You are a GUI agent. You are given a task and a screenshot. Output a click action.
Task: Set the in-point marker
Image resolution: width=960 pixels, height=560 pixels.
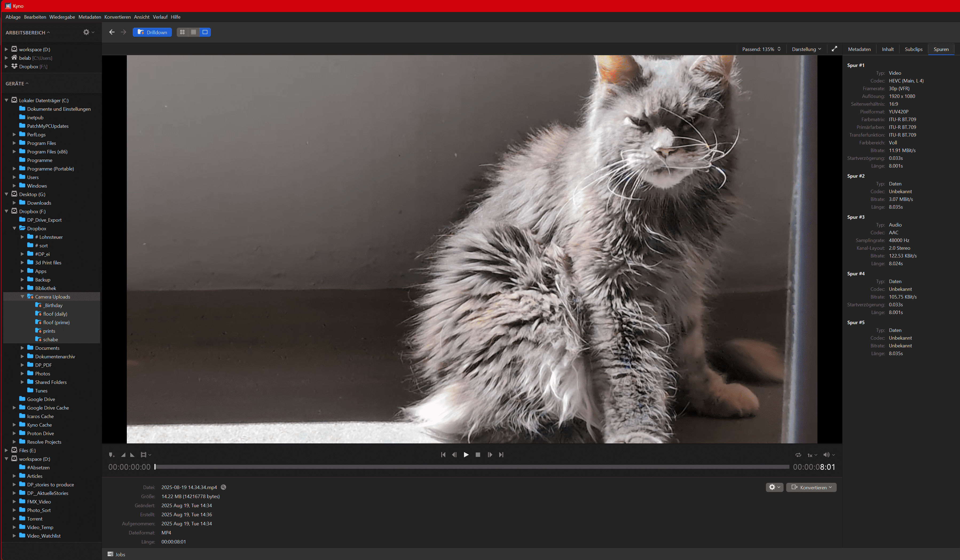(123, 455)
